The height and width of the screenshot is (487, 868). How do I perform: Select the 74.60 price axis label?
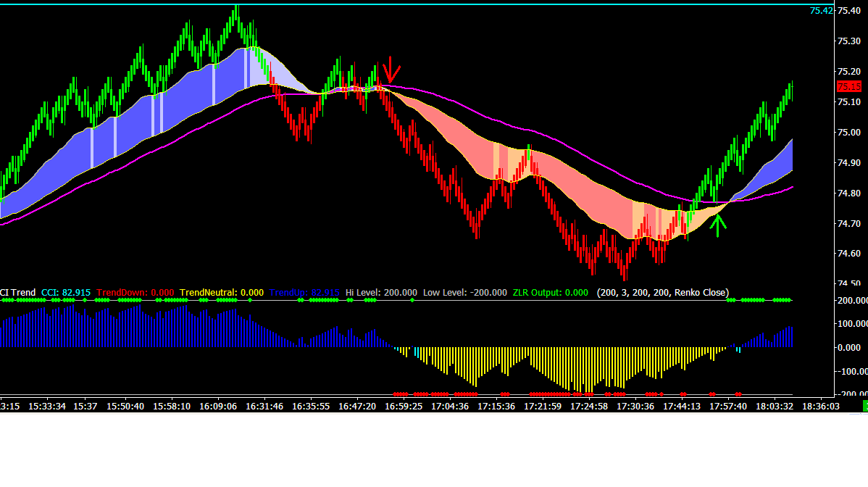coord(849,254)
